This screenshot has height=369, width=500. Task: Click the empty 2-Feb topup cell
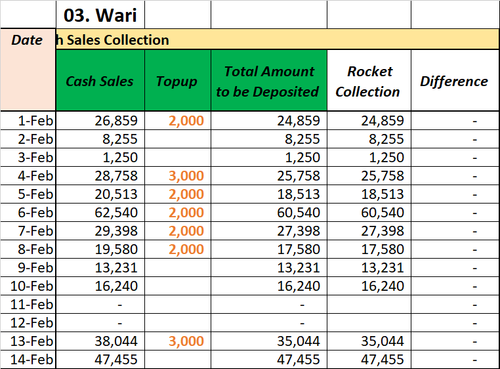tap(178, 139)
